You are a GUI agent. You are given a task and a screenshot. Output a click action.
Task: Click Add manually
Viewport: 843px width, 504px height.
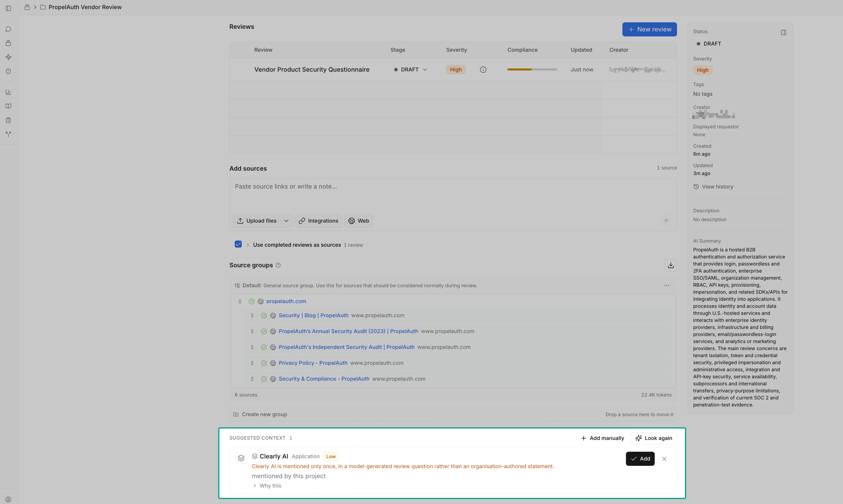602,438
